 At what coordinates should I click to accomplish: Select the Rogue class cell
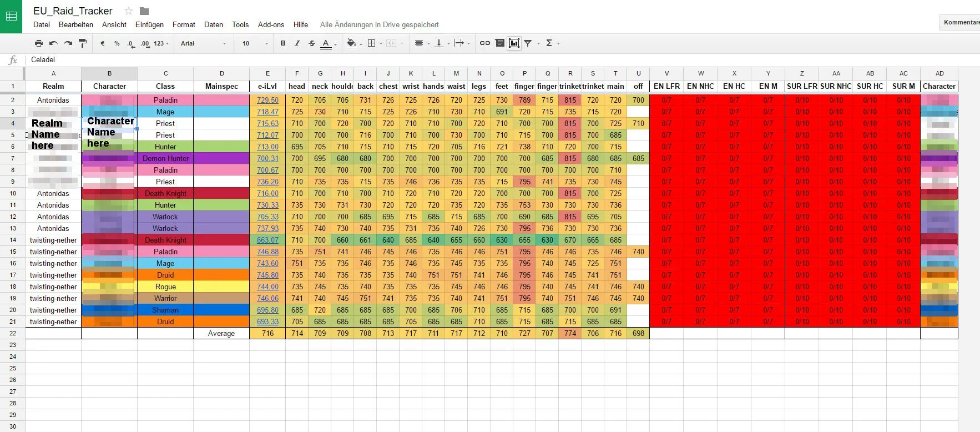pyautogui.click(x=165, y=287)
